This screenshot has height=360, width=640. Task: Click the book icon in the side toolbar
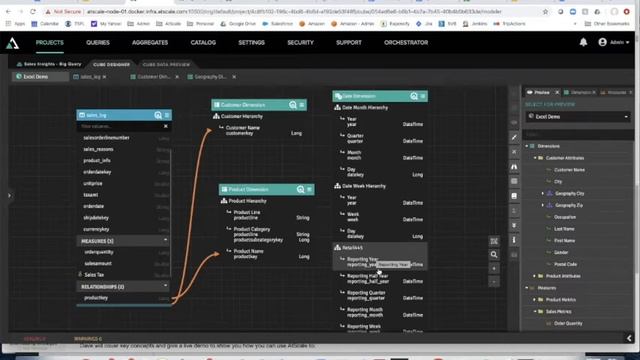(x=514, y=196)
